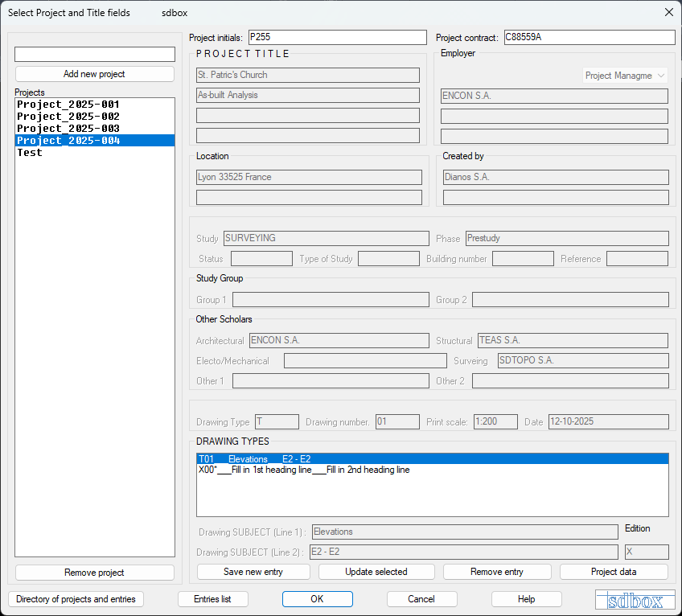Viewport: 682px width, 616px height.
Task: Click the Study field SURVEYING
Action: click(327, 238)
